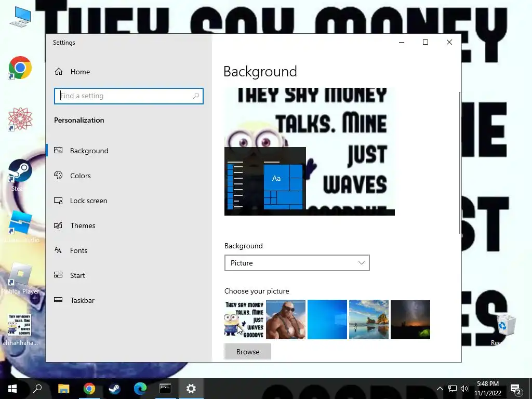Image resolution: width=532 pixels, height=399 pixels.
Task: Select Google Chrome desktop shortcut
Action: click(x=20, y=68)
